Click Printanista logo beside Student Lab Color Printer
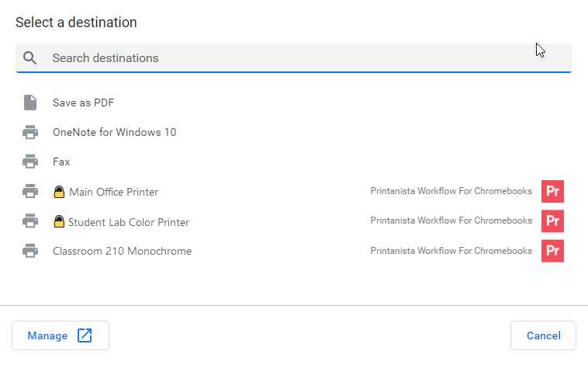Screen dimensions: 588x365 click(x=552, y=221)
